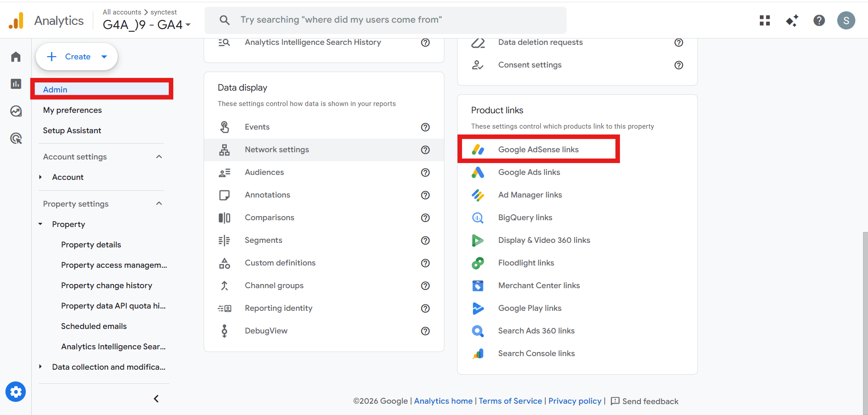This screenshot has height=415, width=868.
Task: Click the Analytics search field
Action: (x=386, y=20)
